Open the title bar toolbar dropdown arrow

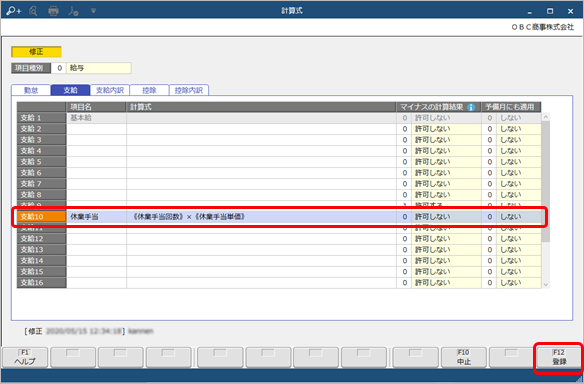coord(93,11)
